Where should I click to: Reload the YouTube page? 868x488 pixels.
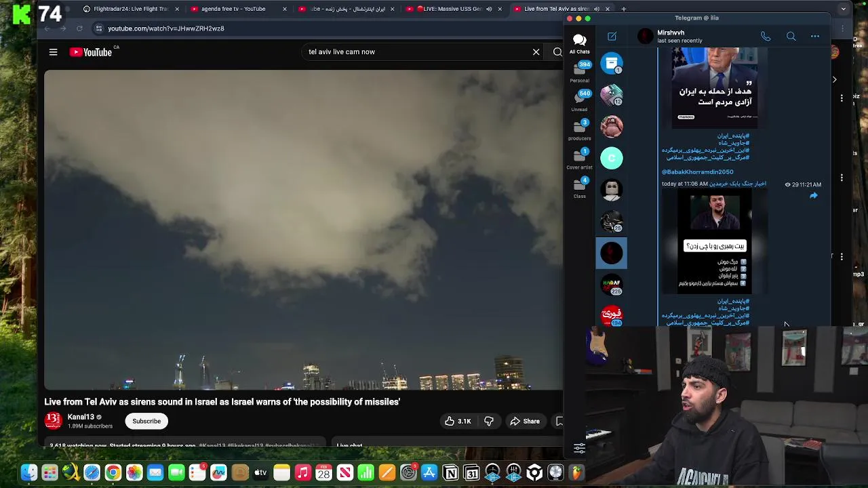point(79,28)
